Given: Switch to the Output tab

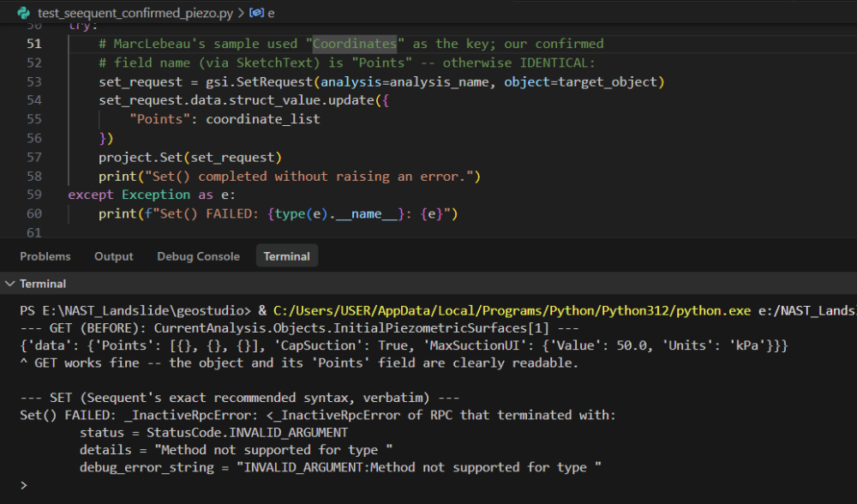Looking at the screenshot, I should [114, 256].
